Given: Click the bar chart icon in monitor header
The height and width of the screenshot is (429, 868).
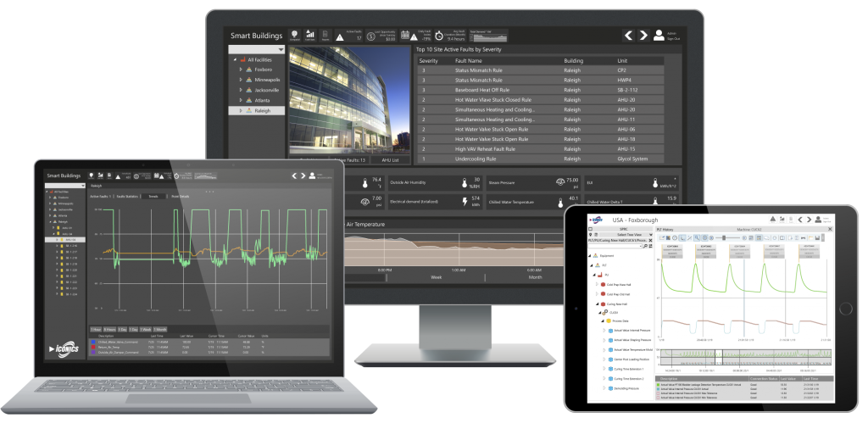Looking at the screenshot, I should [x=309, y=35].
